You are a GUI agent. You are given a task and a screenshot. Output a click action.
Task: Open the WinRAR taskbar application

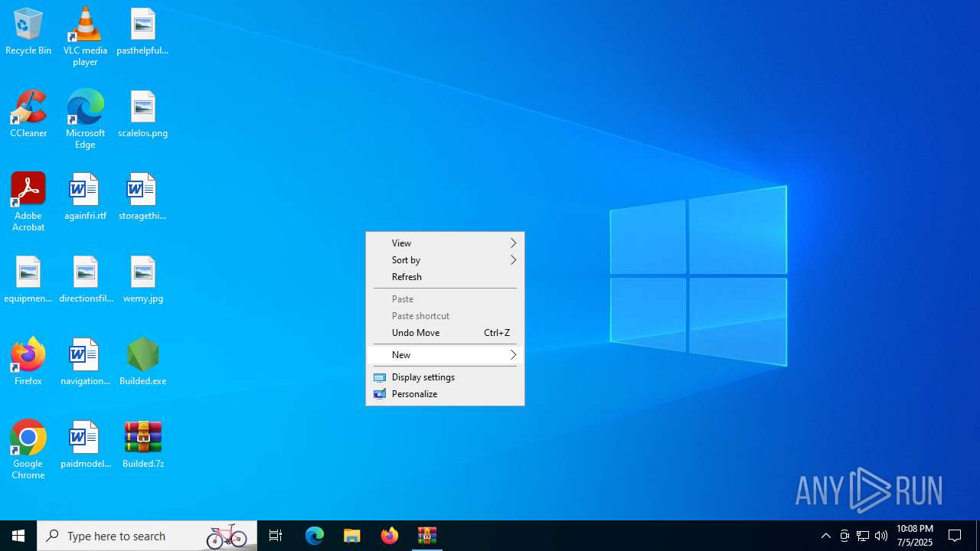pyautogui.click(x=427, y=536)
